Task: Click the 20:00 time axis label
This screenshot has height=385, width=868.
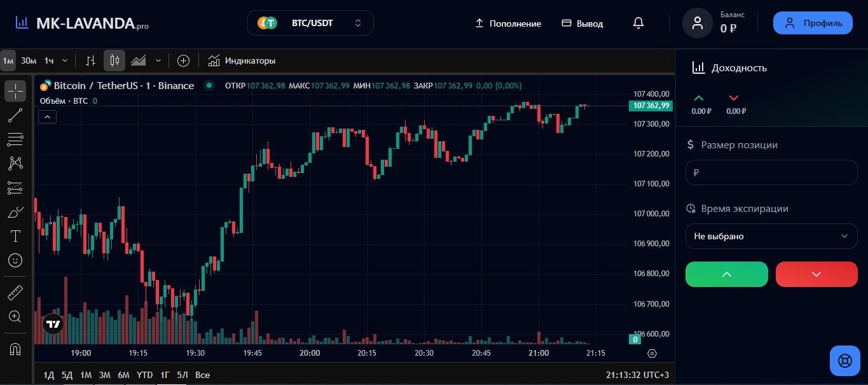Action: [x=310, y=353]
